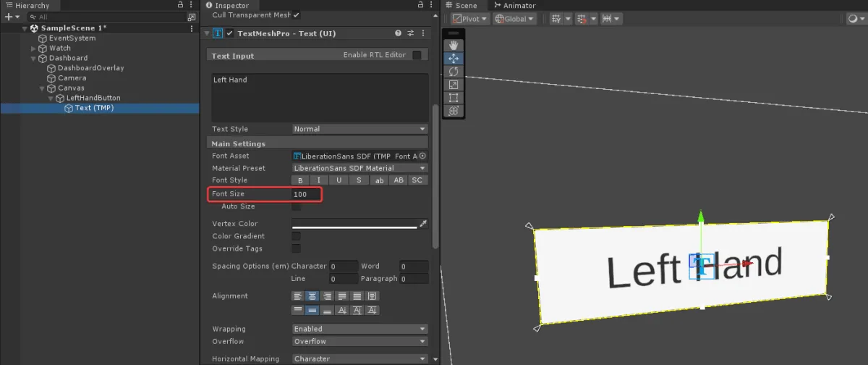Screen dimensions: 868x365
Task: Open Text Style dropdown set to Normal
Action: click(359, 129)
